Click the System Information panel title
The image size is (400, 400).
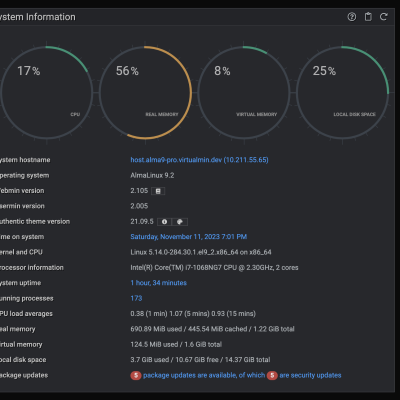[x=38, y=17]
